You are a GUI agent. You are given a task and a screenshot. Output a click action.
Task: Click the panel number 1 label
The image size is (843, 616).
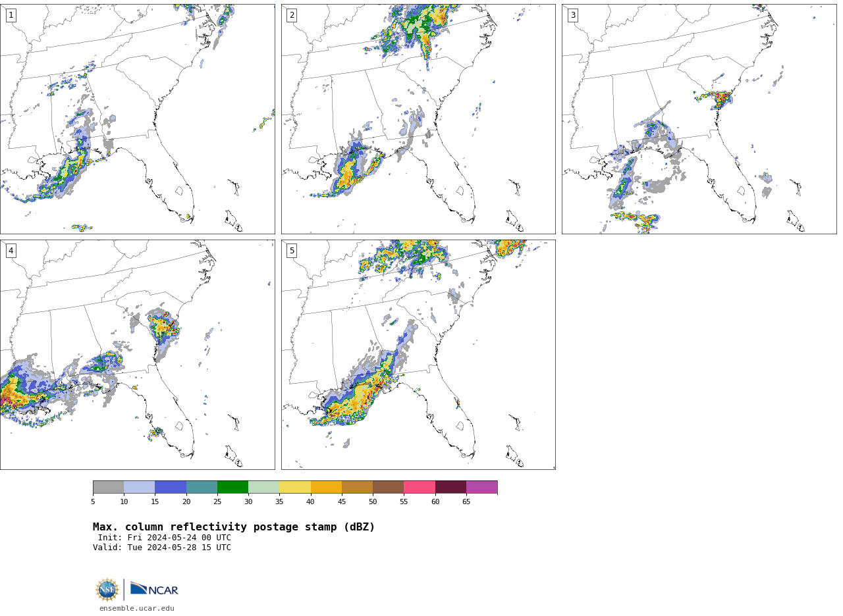pyautogui.click(x=11, y=15)
